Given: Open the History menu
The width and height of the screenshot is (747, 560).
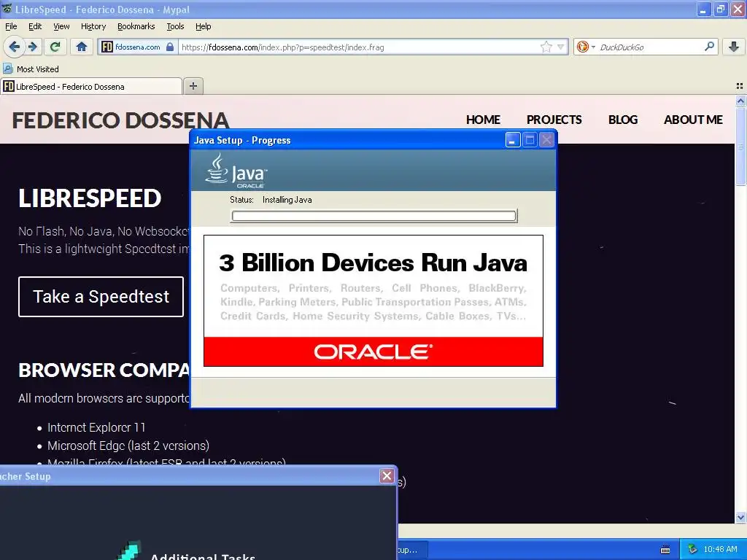Looking at the screenshot, I should coord(93,26).
